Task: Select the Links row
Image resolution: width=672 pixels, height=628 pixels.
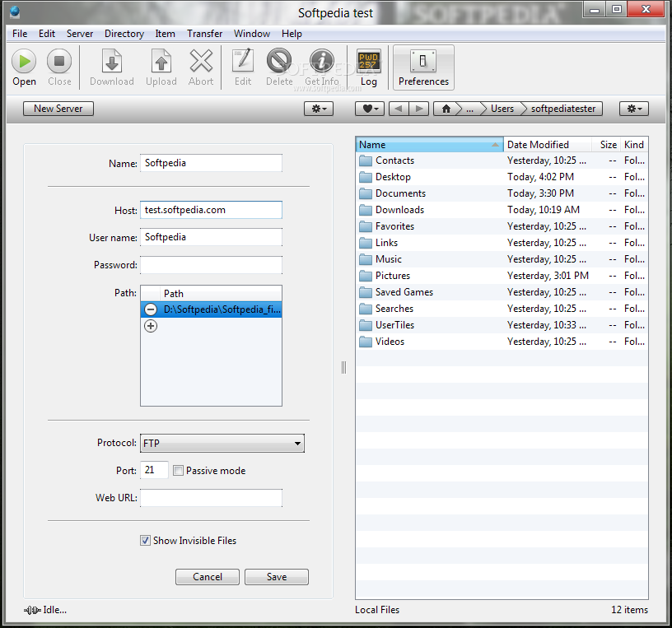Action: click(502, 243)
